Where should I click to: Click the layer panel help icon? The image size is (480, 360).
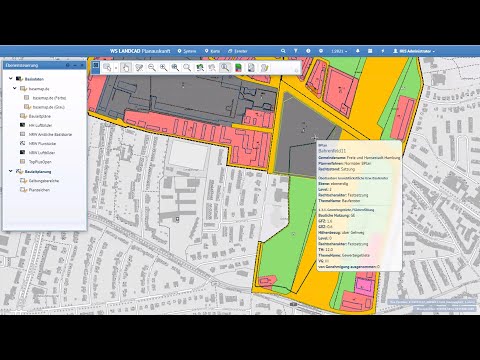point(68,65)
